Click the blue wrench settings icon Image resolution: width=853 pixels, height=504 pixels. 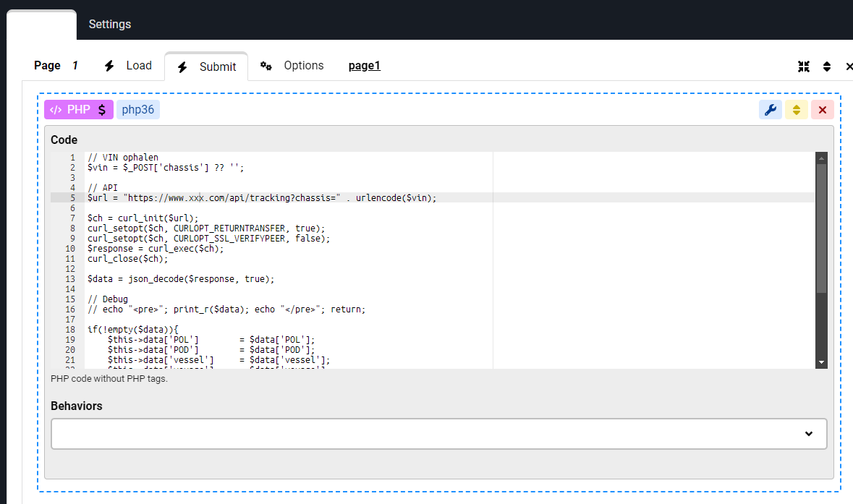[771, 110]
